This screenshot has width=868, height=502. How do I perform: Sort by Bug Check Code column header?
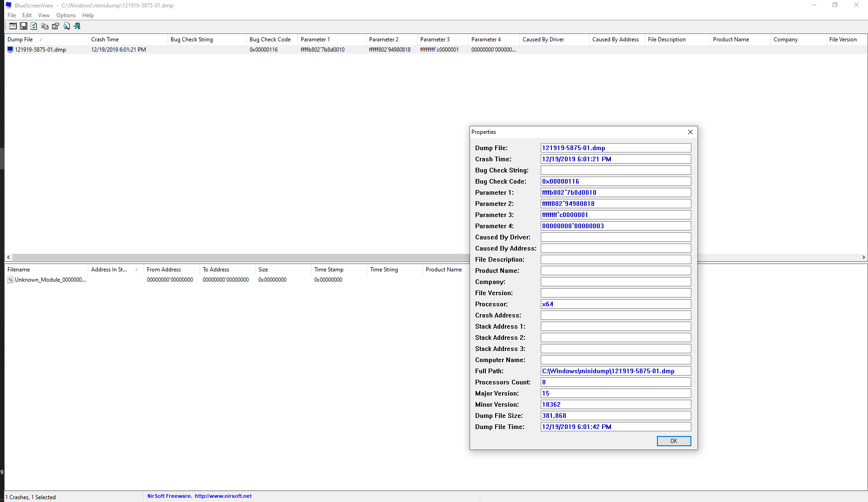tap(272, 40)
